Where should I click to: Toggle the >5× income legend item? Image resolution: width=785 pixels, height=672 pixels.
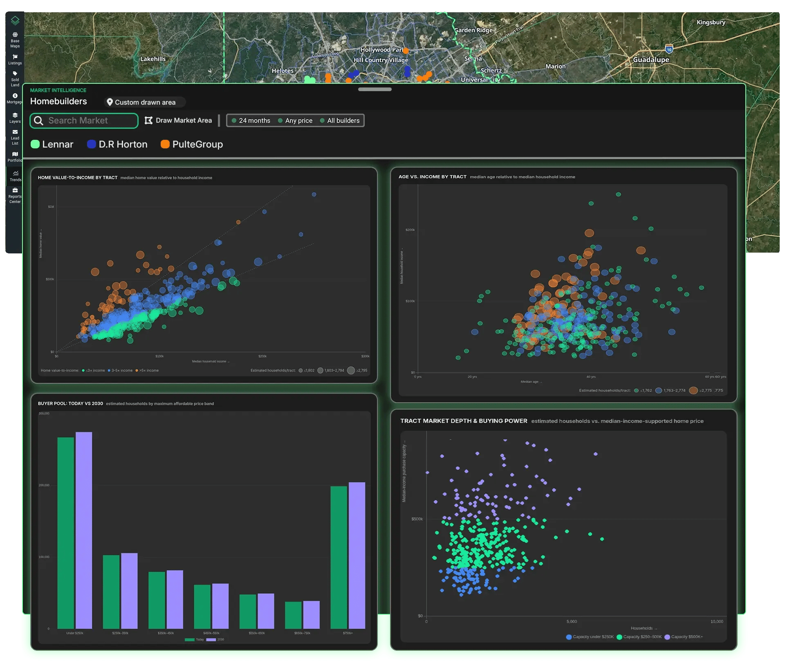(x=147, y=370)
